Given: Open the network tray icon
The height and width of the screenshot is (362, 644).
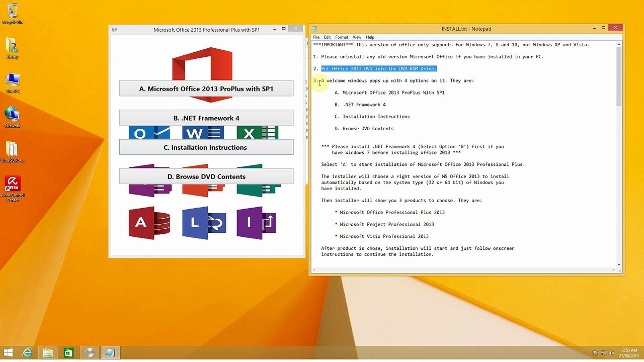Looking at the screenshot, I should coord(604,353).
